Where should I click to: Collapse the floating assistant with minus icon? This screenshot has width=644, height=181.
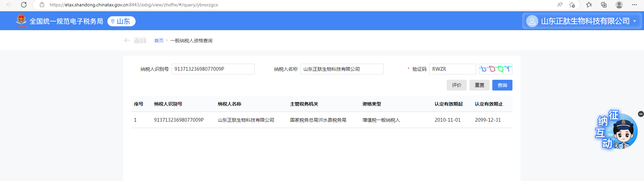tap(641, 114)
